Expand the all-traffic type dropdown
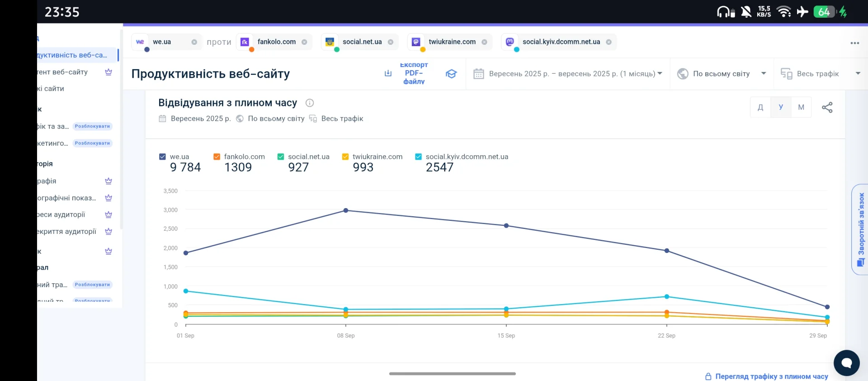The width and height of the screenshot is (868, 381). click(820, 74)
